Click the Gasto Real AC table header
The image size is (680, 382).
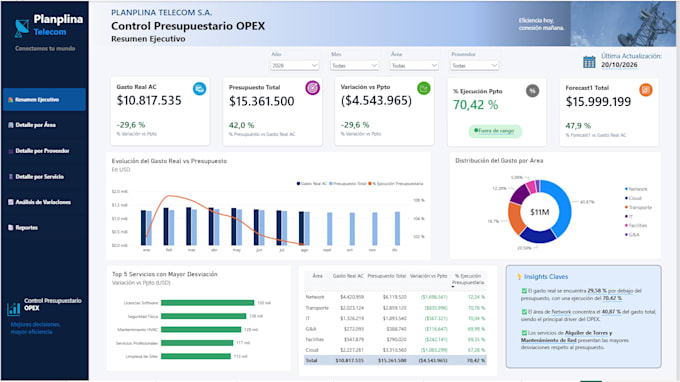348,276
